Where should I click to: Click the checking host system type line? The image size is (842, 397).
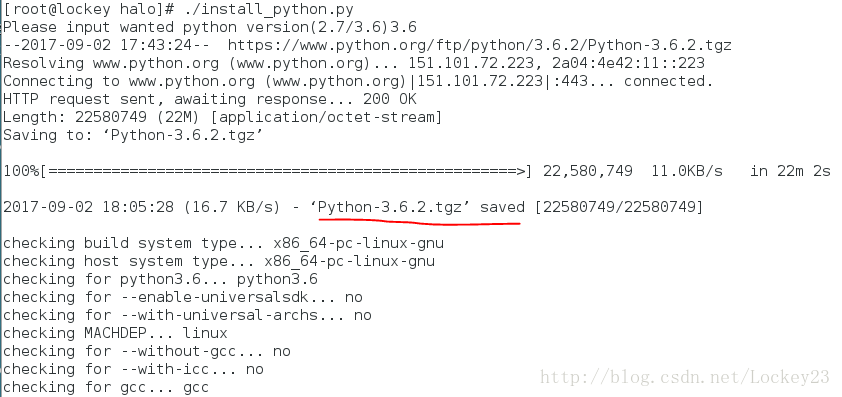pyautogui.click(x=219, y=261)
